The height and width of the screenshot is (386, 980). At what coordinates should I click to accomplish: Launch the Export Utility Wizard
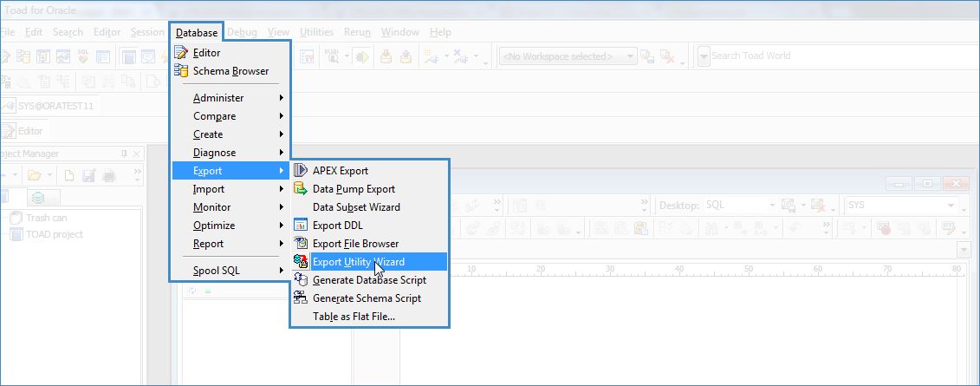click(369, 261)
